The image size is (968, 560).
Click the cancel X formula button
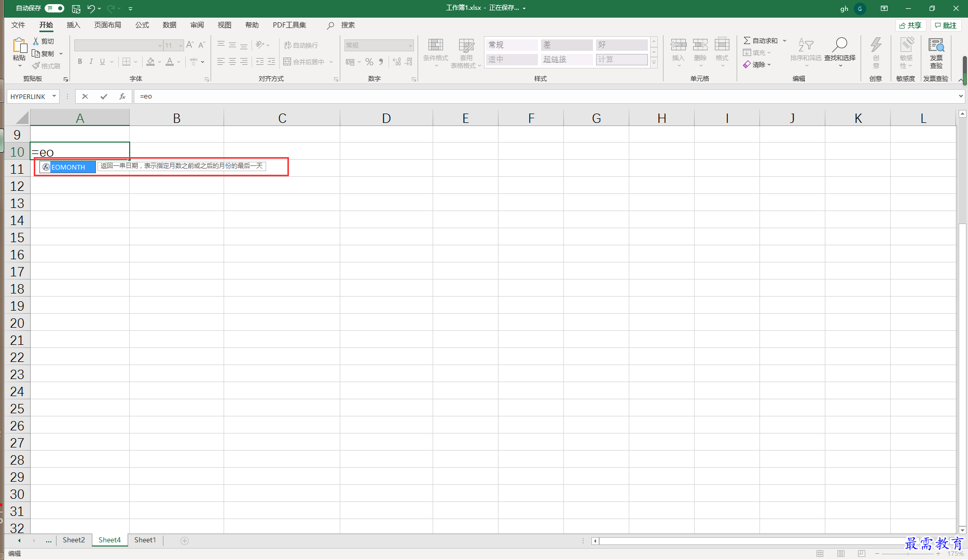pos(85,96)
